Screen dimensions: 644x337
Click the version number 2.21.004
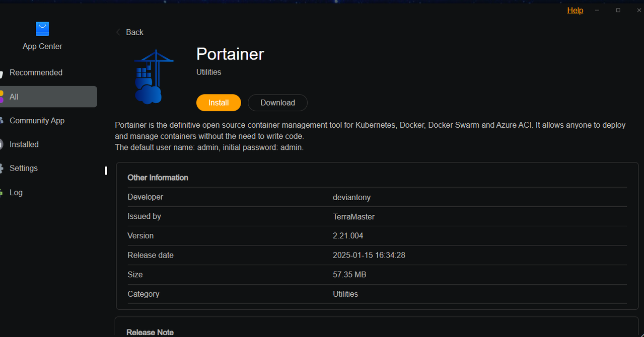click(348, 236)
